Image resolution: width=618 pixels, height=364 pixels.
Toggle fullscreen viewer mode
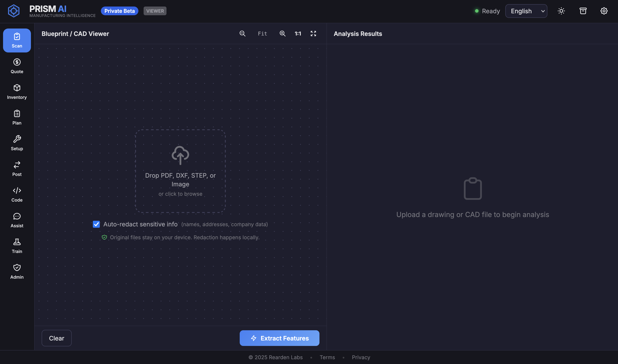click(x=313, y=34)
